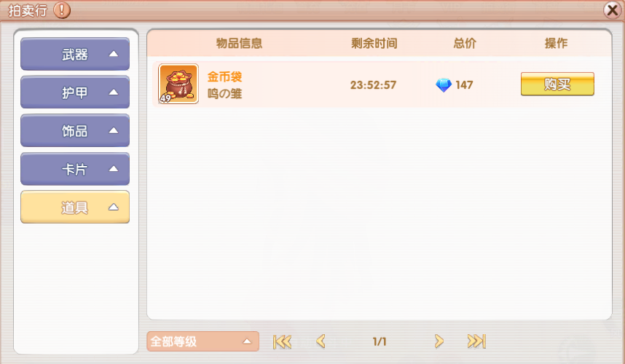Screen dimensions: 625x364
Task: Click the 金币袋 item name
Action: tap(224, 76)
